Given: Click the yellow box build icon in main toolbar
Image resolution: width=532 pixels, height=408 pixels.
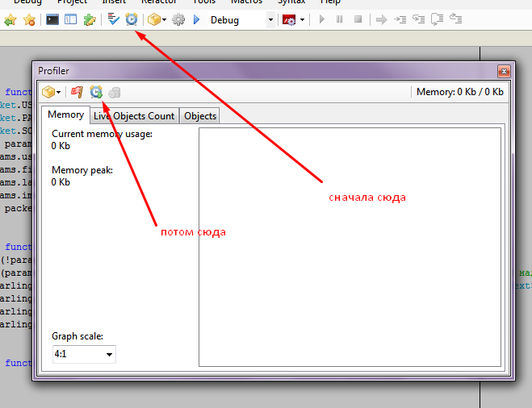Looking at the screenshot, I should coord(154,19).
